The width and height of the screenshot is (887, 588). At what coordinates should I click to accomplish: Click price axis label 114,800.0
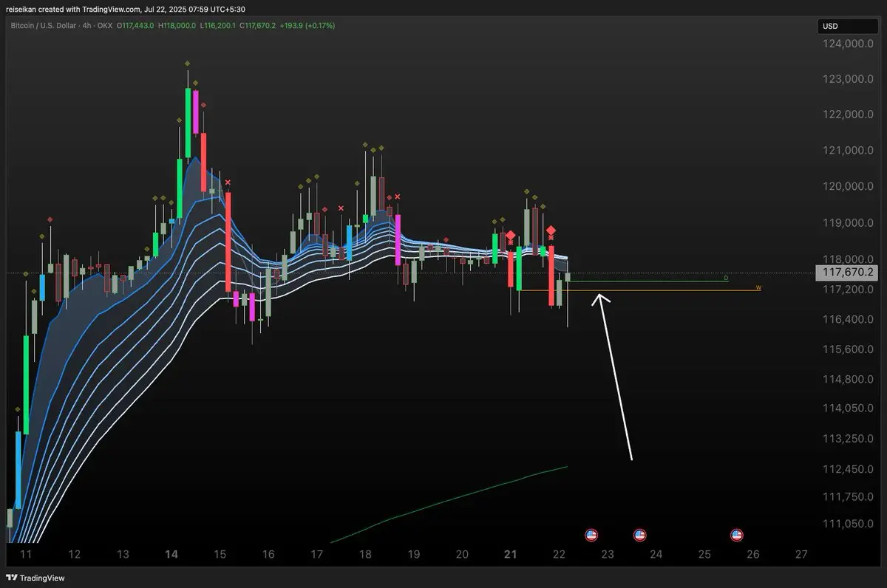pyautogui.click(x=847, y=379)
